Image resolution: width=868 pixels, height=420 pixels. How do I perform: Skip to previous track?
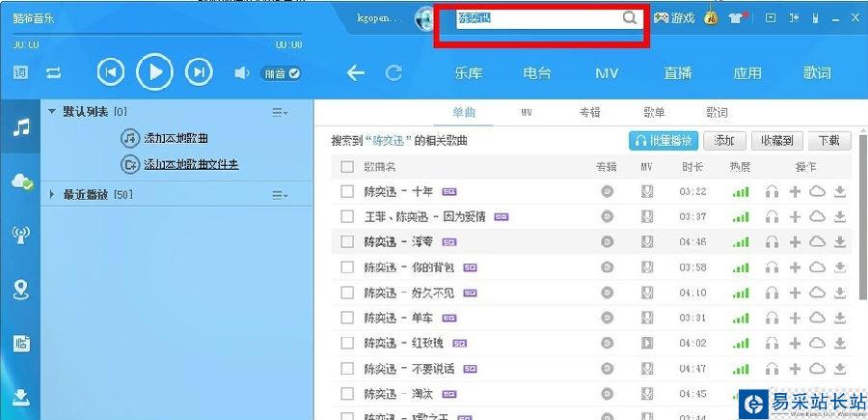point(111,71)
